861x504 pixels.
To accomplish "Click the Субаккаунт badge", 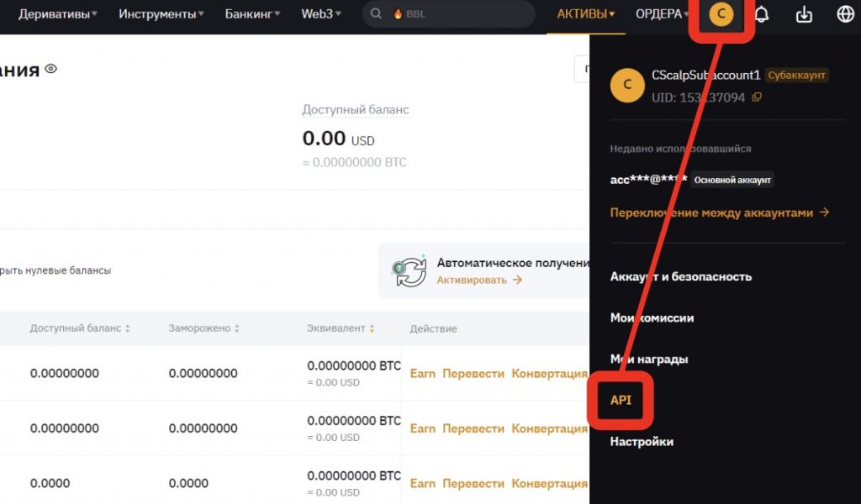I will click(x=796, y=75).
